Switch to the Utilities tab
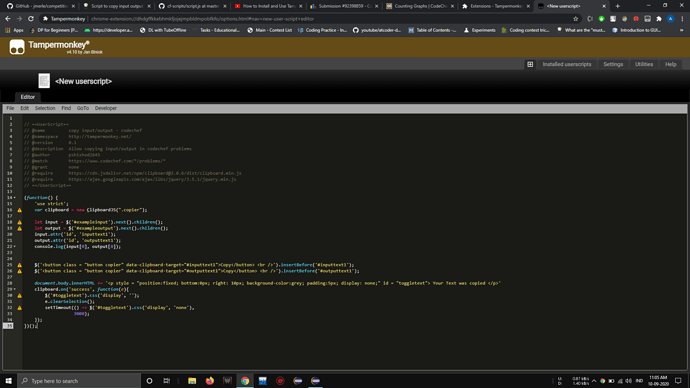 644,64
